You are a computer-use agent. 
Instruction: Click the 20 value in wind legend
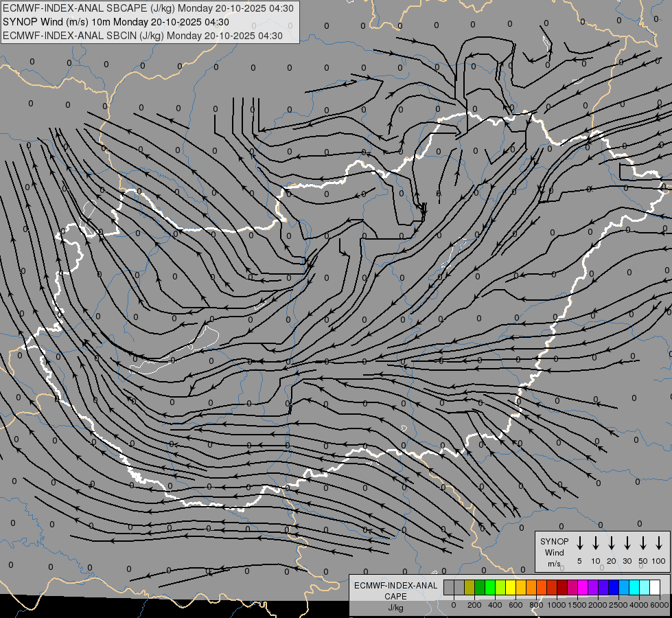(611, 561)
